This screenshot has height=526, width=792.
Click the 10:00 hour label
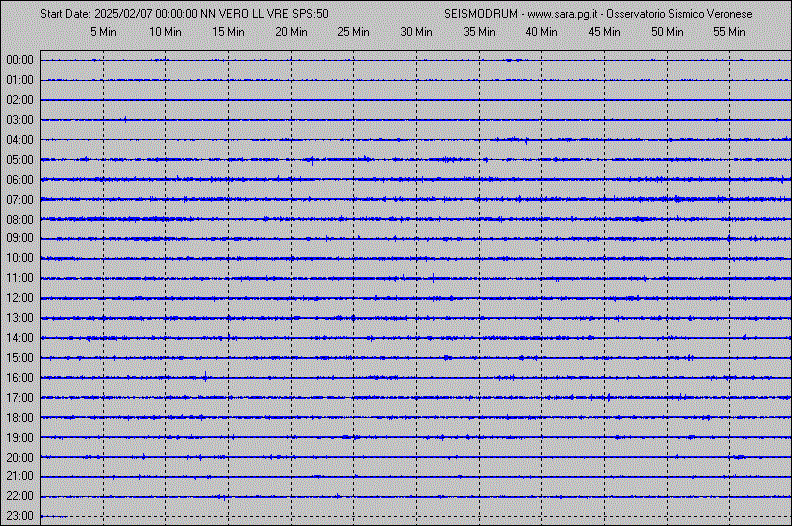(20, 258)
